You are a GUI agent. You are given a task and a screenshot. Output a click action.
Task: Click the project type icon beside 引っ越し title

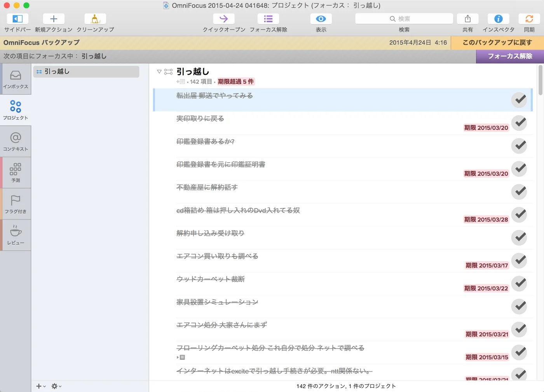coord(168,72)
